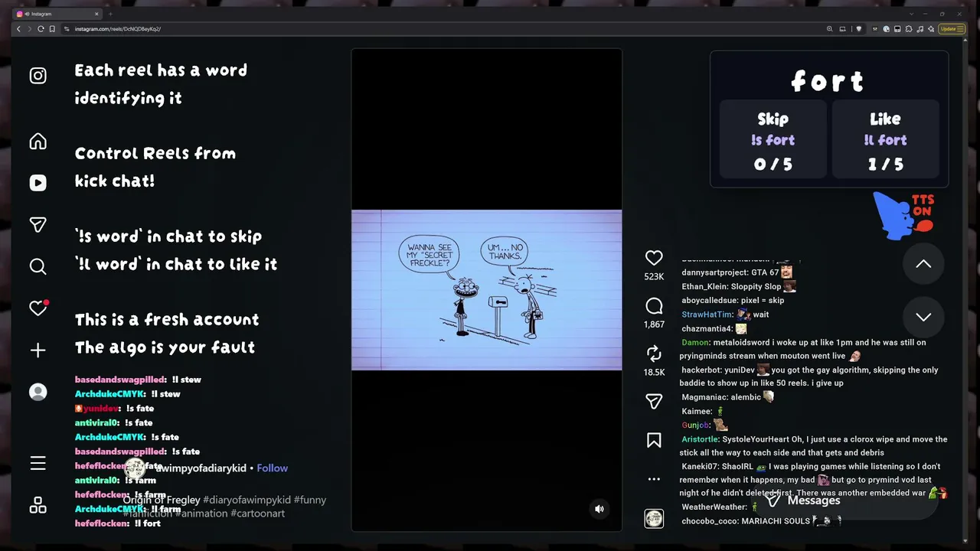Viewport: 980px width, 551px height.
Task: Click the 18.5K repost count
Action: click(654, 373)
